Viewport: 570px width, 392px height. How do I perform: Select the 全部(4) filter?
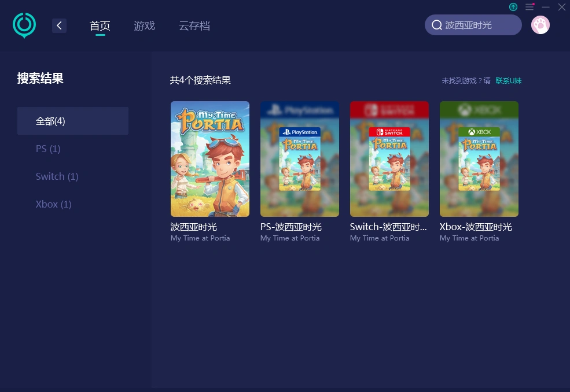coord(73,121)
